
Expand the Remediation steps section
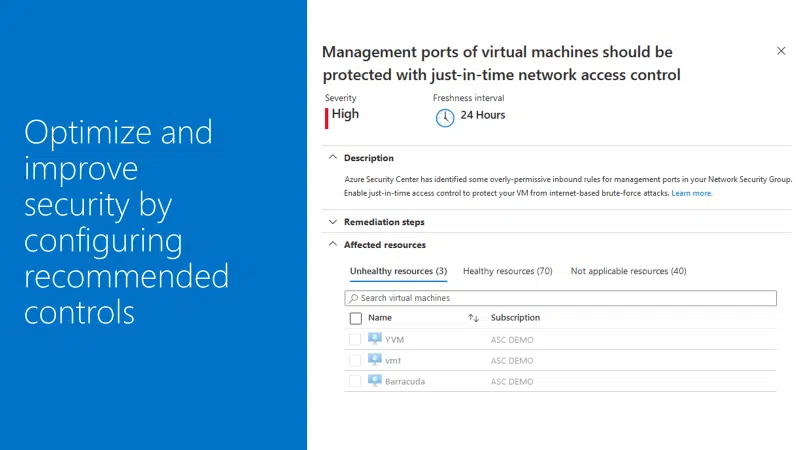coord(333,222)
